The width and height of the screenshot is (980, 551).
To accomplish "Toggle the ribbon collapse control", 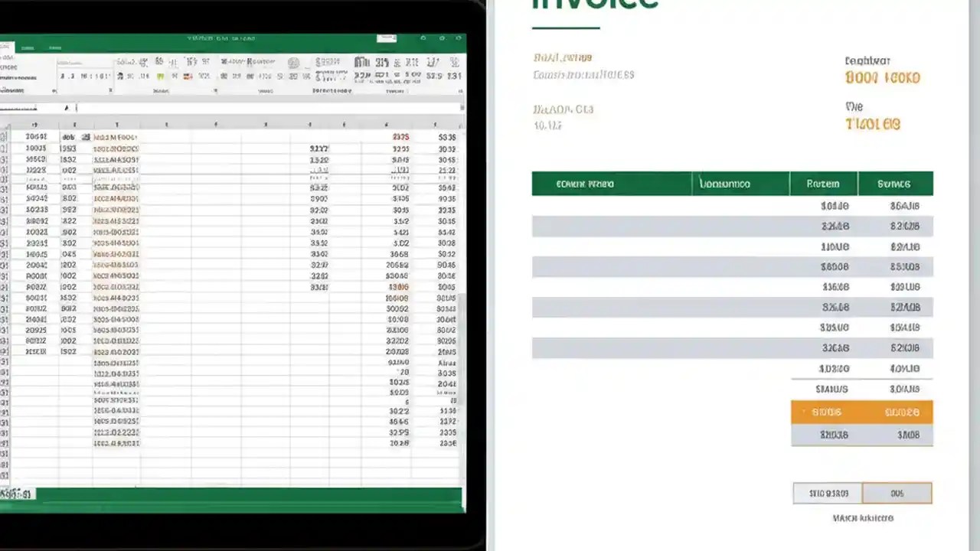I will tap(459, 90).
